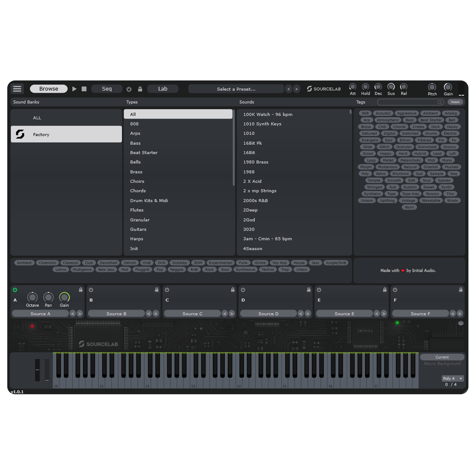The width and height of the screenshot is (476, 476).
Task: Click Source E padlock icon
Action: 385,290
